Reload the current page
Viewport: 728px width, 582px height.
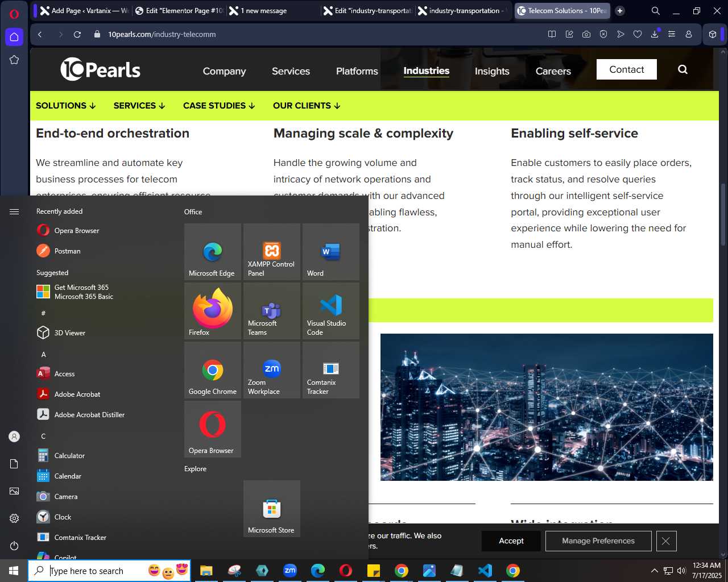click(x=77, y=34)
